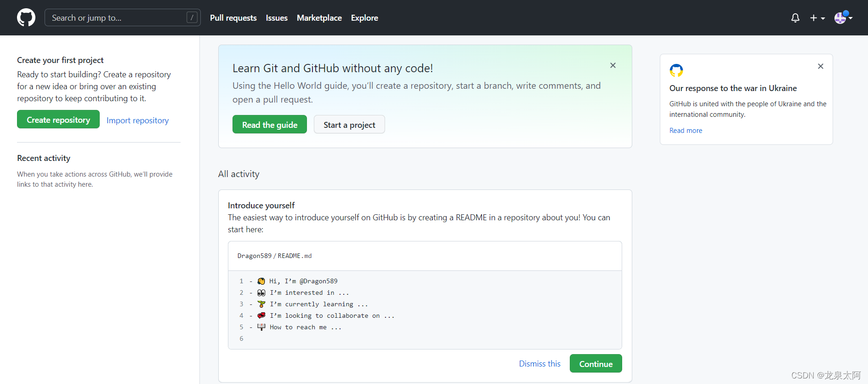Open the user avatar menu
Viewport: 868px width, 384px height.
843,17
